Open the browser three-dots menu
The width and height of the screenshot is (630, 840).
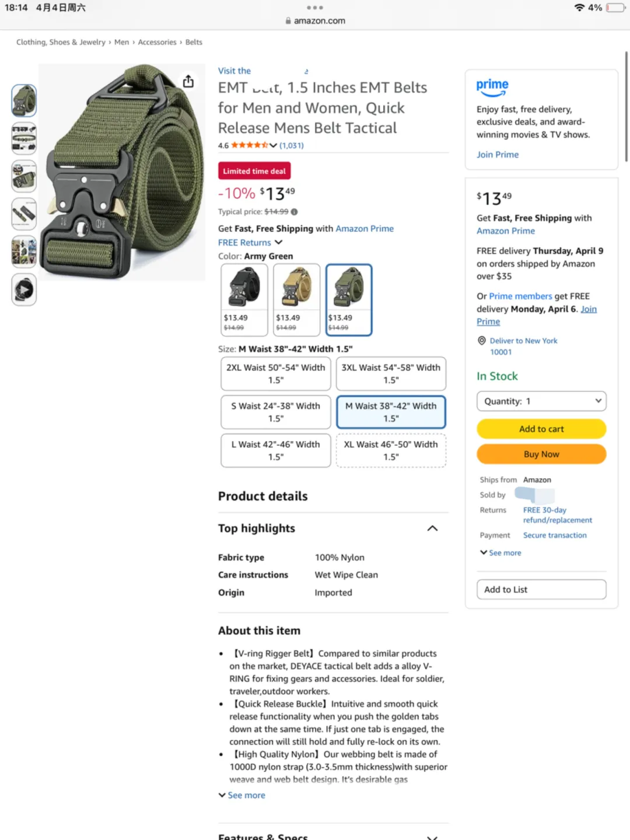315,8
